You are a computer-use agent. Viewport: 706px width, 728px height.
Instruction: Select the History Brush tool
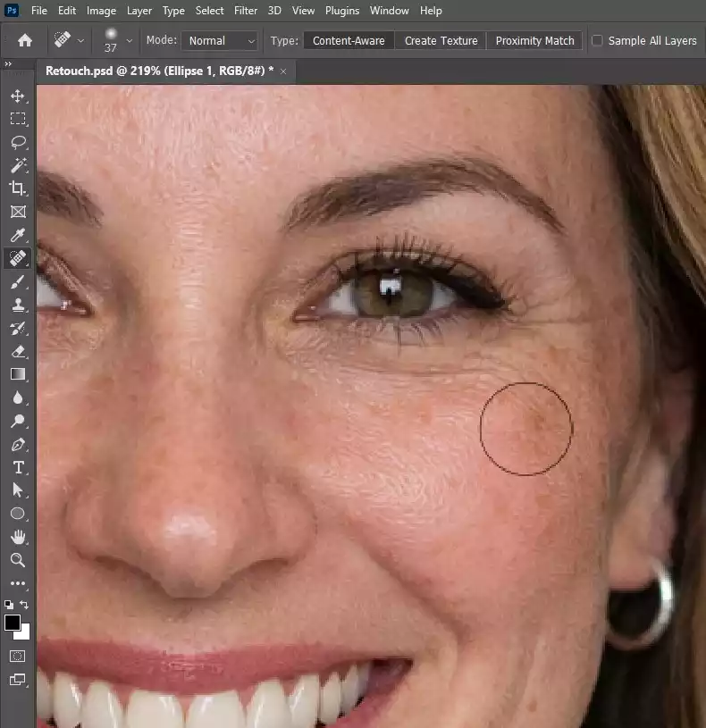[18, 328]
